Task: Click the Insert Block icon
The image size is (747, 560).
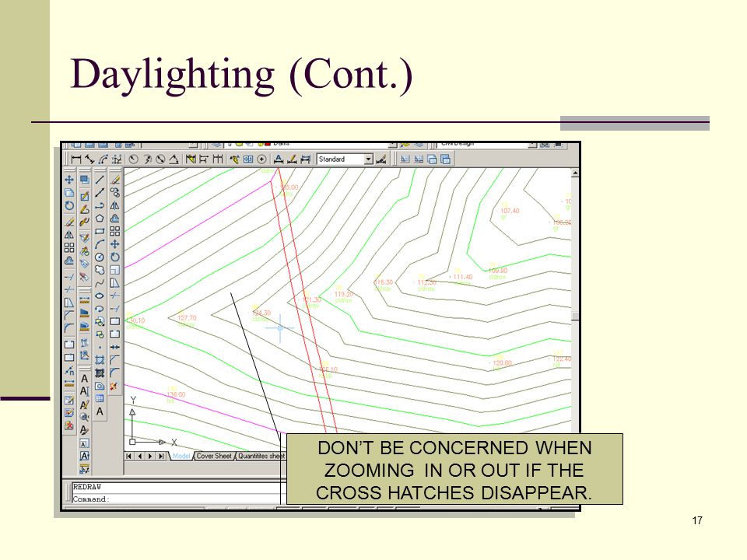Action: tap(100, 321)
